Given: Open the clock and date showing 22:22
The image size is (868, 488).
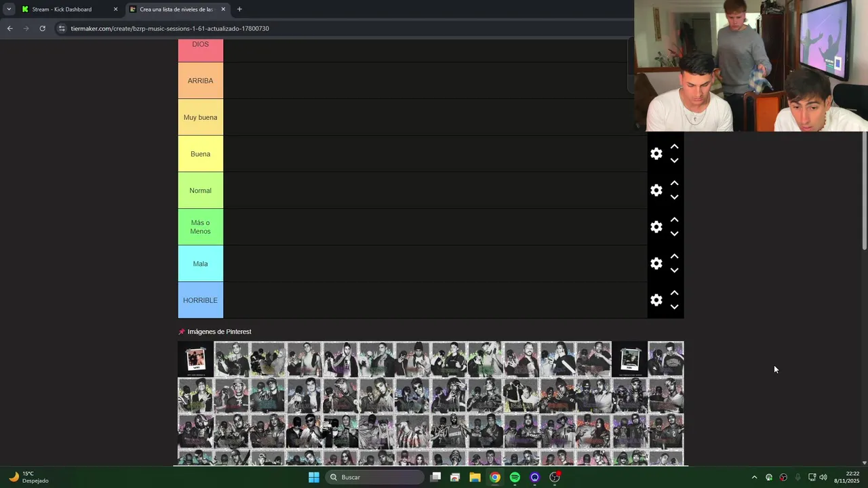Looking at the screenshot, I should (x=847, y=477).
